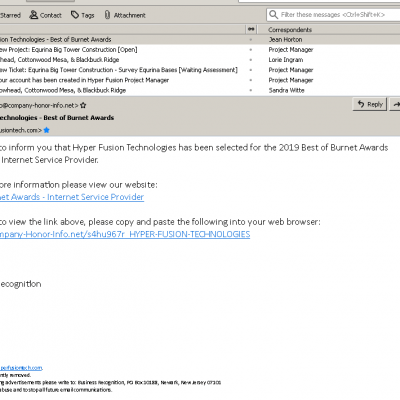
Task: Click the read dot on the Jean Horton row
Action: [x=251, y=40]
